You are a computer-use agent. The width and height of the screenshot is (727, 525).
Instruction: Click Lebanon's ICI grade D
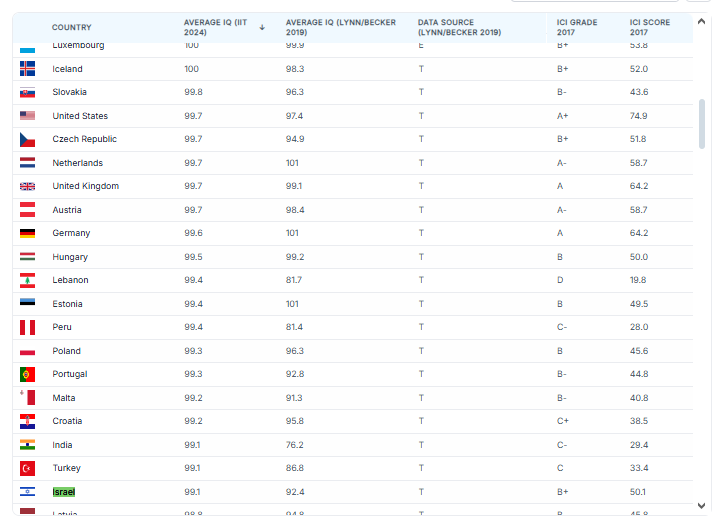click(560, 280)
